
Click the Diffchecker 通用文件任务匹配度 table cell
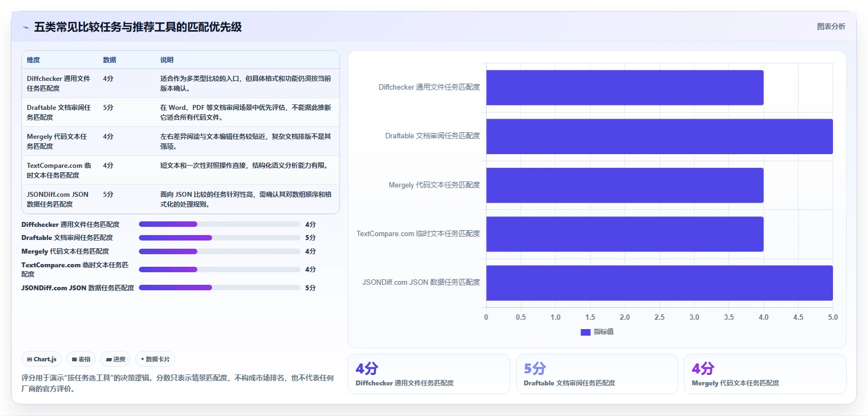click(59, 84)
